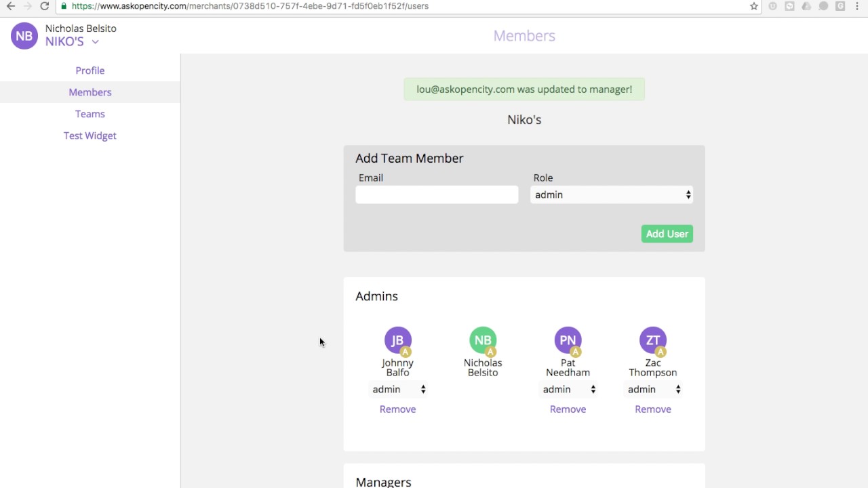Image resolution: width=868 pixels, height=488 pixels.
Task: Remove Zac Thompson from admins
Action: coord(653,409)
